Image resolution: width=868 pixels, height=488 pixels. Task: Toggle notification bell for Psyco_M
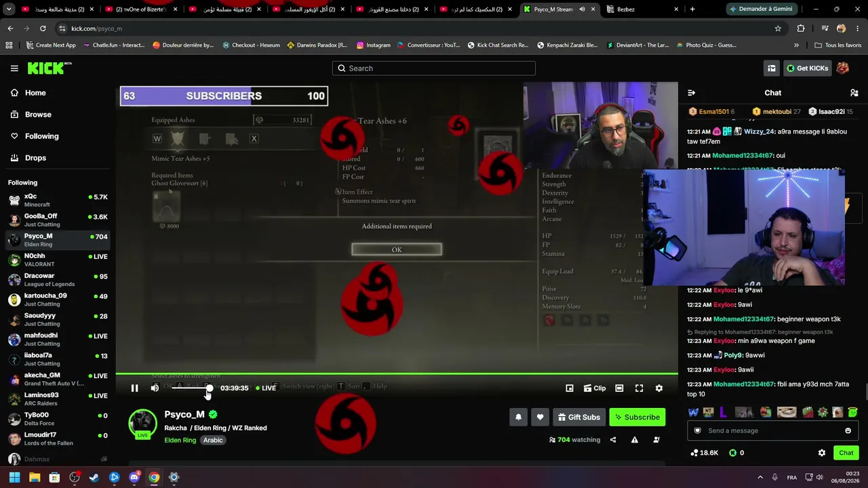(519, 418)
